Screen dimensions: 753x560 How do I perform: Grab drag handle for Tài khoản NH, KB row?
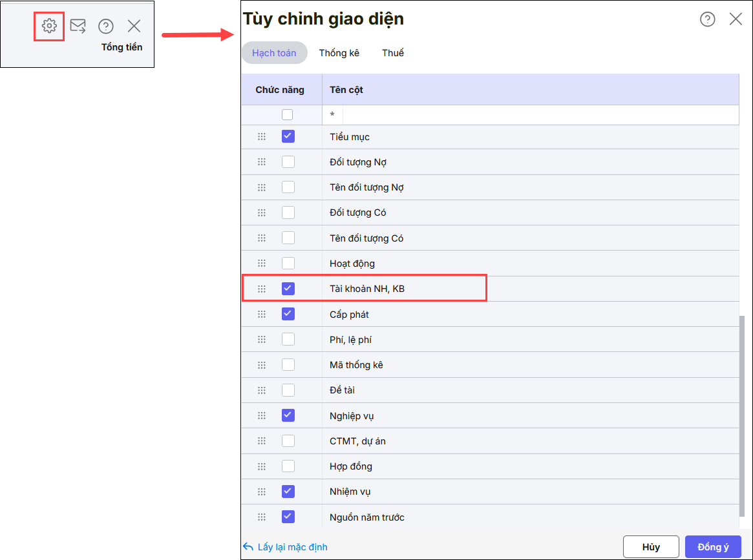click(262, 289)
